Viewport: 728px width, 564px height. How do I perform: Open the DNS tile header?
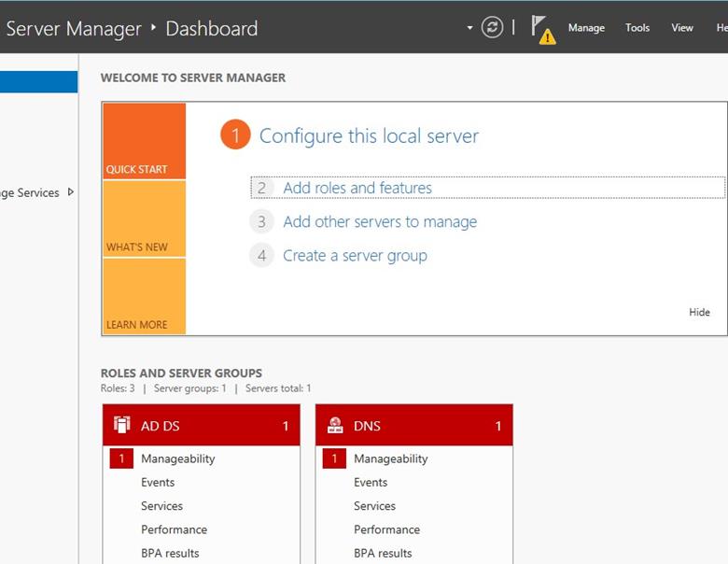(414, 425)
